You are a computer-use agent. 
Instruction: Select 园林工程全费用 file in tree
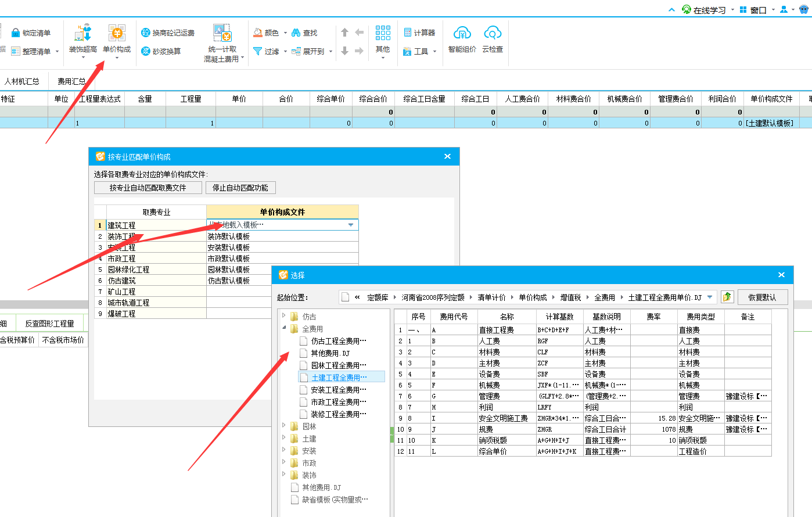pos(339,365)
